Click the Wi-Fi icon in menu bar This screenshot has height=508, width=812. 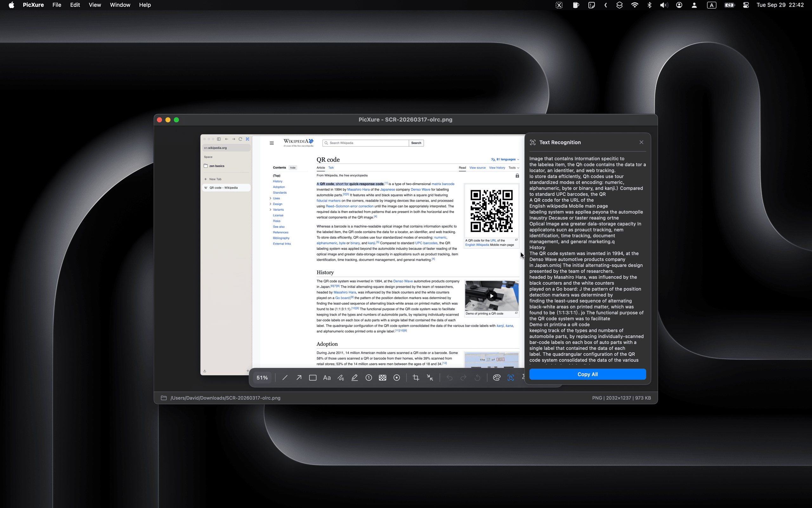point(634,5)
